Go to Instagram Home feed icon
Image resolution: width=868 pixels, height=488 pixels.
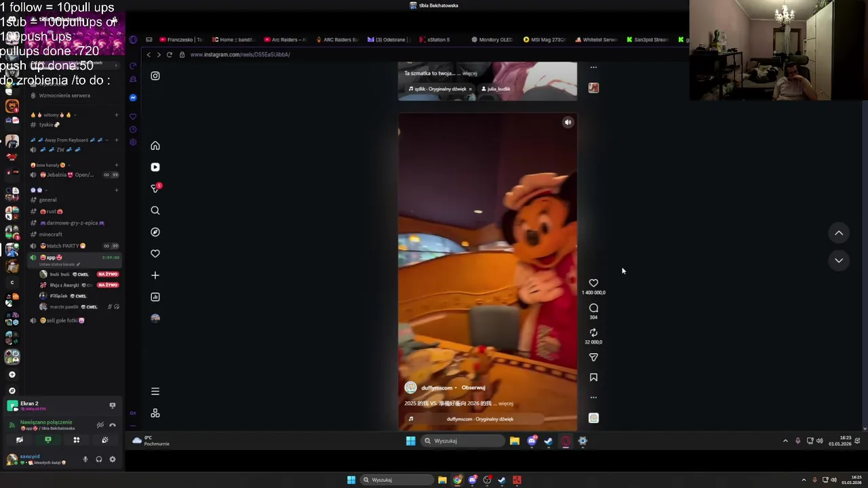pyautogui.click(x=155, y=146)
